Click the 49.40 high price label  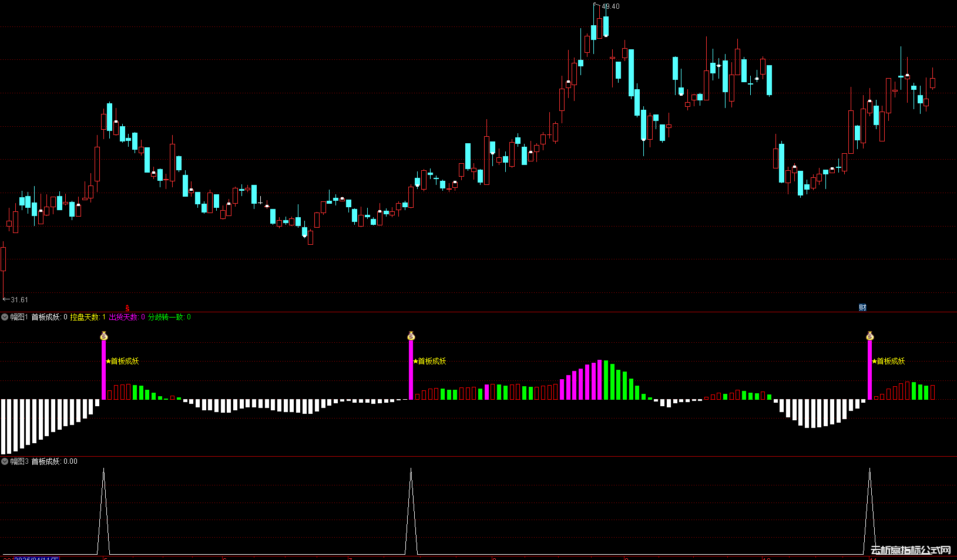[610, 6]
